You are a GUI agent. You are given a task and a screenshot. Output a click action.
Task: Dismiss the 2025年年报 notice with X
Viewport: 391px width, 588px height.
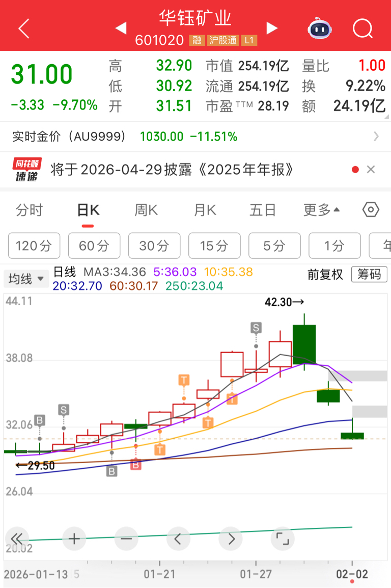[x=371, y=170]
